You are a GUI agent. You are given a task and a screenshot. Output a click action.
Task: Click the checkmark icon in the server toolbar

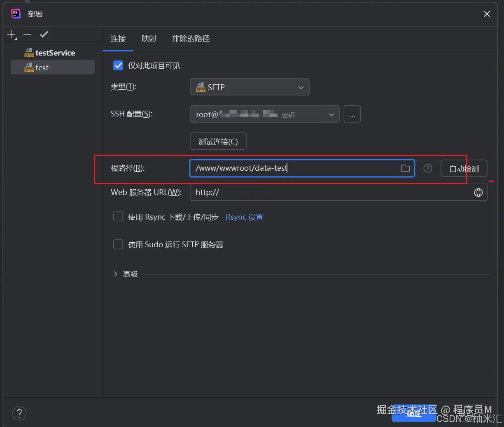pos(44,34)
